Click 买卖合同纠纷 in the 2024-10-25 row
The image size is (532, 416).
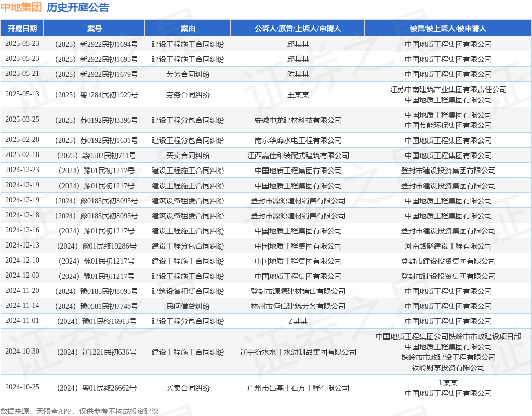(x=188, y=388)
